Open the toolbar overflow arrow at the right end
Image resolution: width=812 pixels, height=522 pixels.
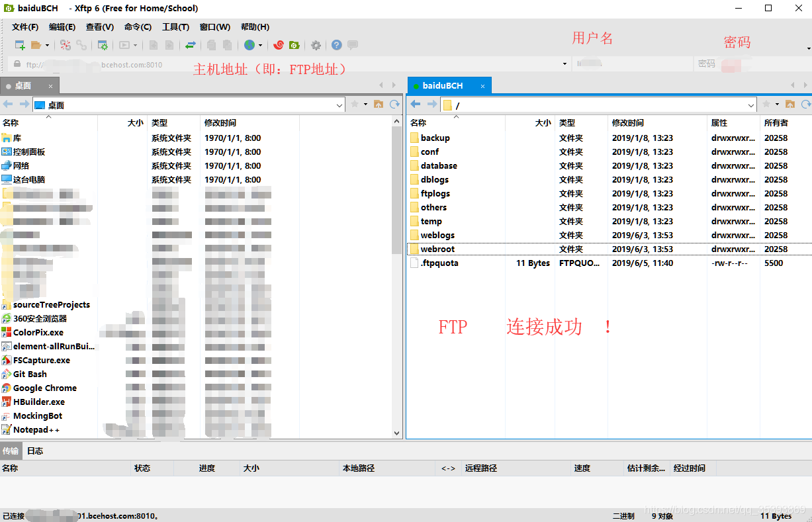point(809,49)
